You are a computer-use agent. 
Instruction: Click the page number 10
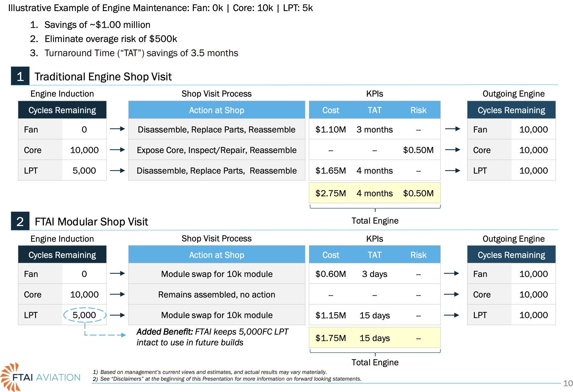[568, 383]
